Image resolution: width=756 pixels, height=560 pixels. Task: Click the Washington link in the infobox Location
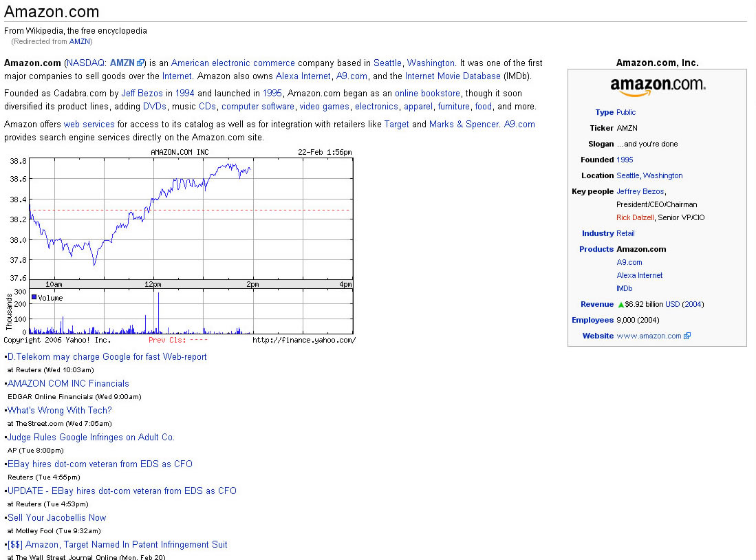(662, 175)
